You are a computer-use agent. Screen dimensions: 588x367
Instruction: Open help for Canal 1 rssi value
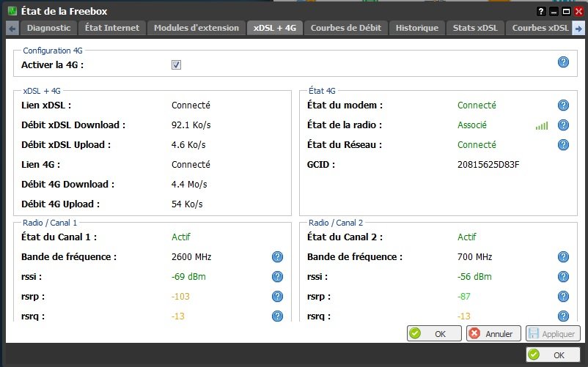click(x=277, y=276)
